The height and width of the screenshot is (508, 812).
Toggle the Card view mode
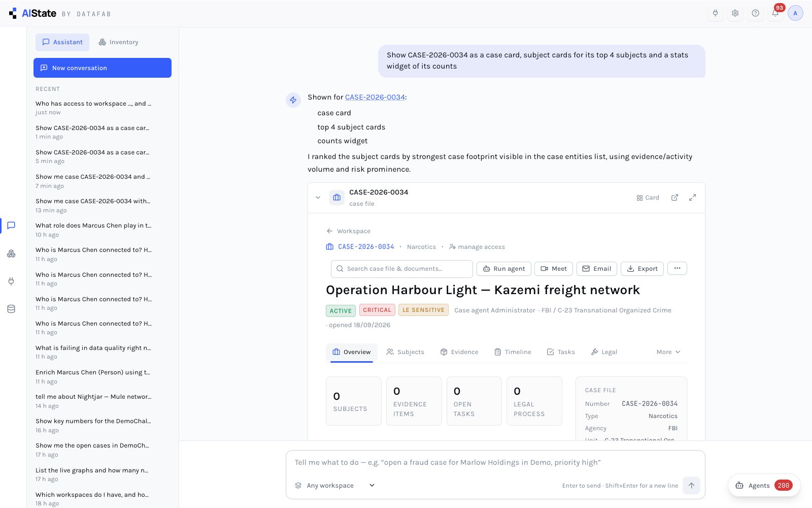pos(648,198)
